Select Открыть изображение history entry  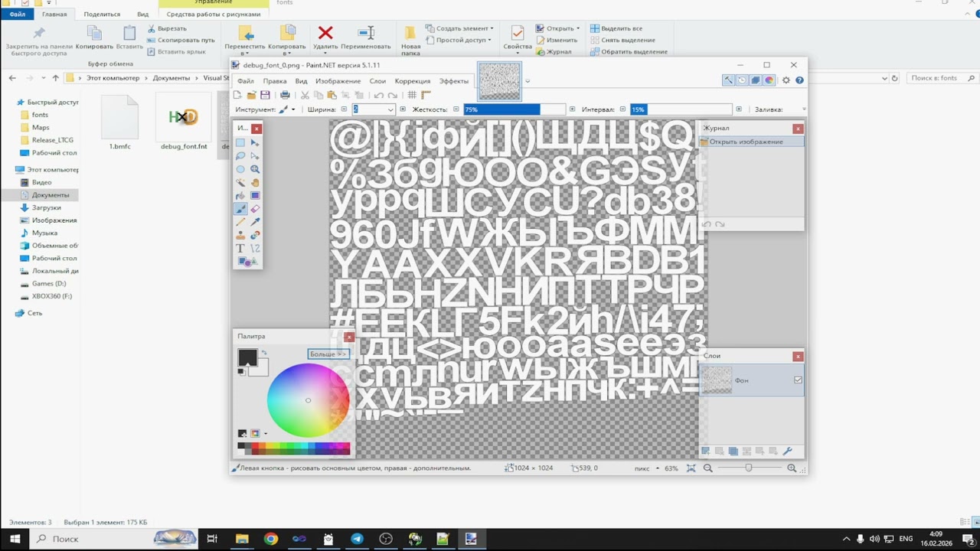[x=752, y=142]
